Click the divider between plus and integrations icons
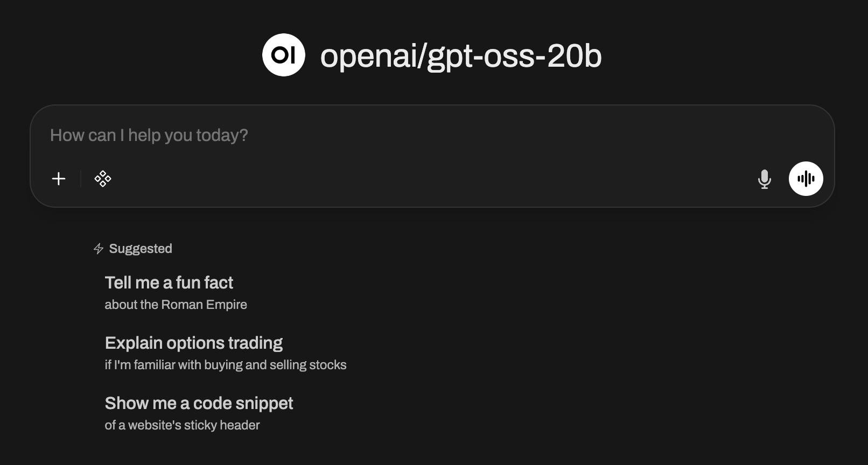This screenshot has height=465, width=868. [x=81, y=179]
